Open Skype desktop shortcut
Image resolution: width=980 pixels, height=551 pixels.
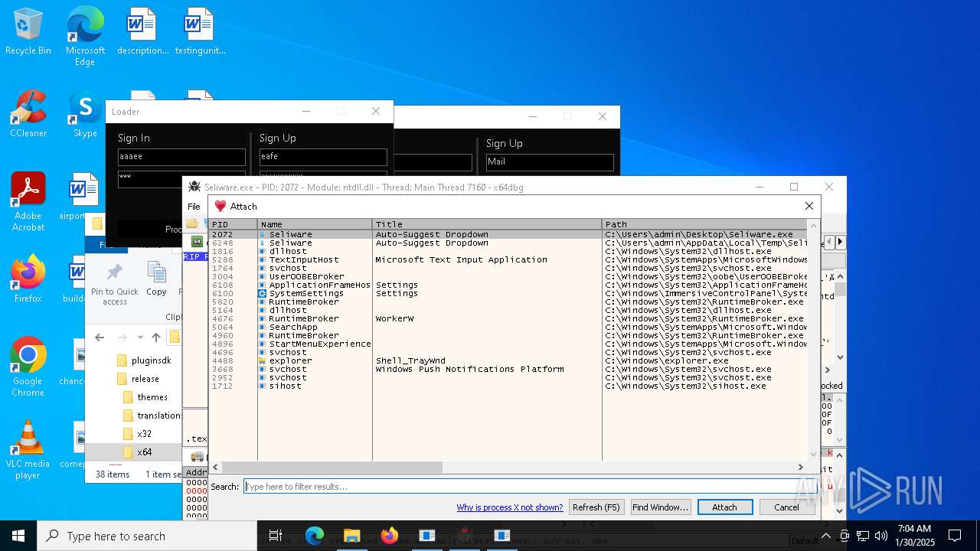click(85, 114)
